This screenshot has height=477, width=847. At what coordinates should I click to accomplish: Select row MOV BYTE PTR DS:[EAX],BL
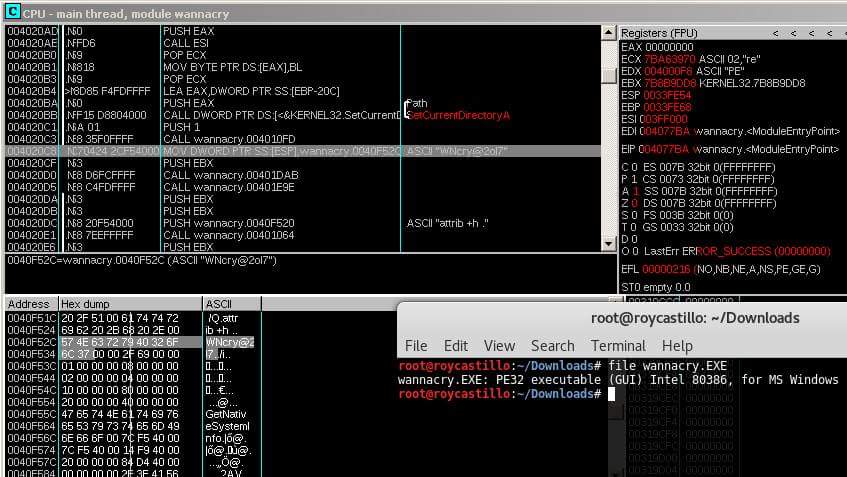302,67
